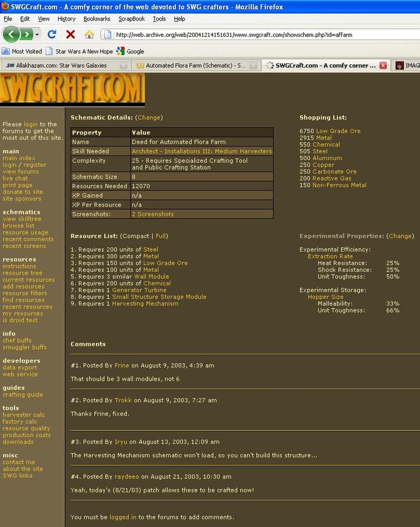Open the ScrapBook menu
This screenshot has height=527, width=420.
tap(132, 19)
